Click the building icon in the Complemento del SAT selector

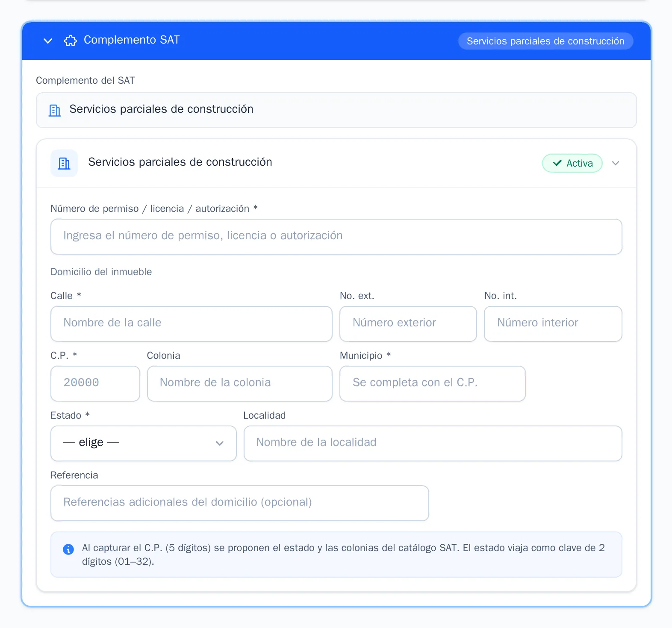pos(55,110)
